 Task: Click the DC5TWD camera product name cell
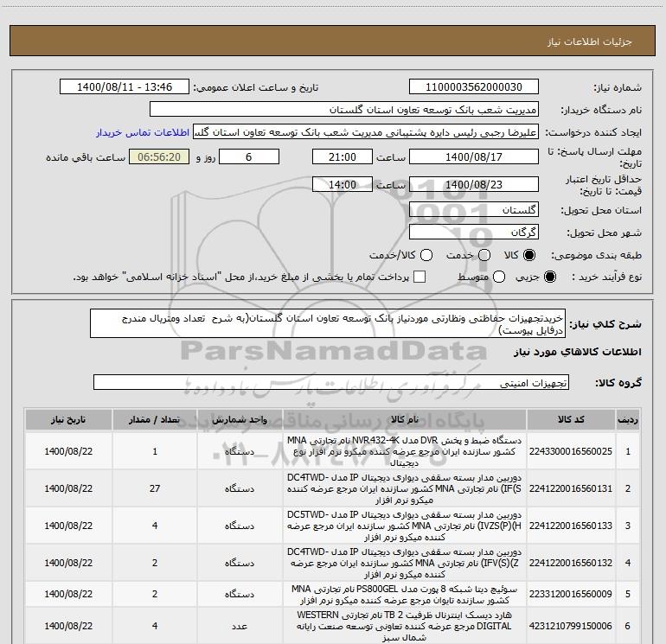[x=405, y=526]
